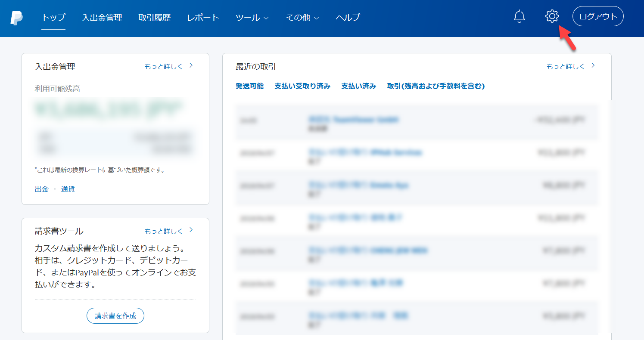This screenshot has height=340, width=644.
Task: Click the PayPal logo icon
Action: 17,18
